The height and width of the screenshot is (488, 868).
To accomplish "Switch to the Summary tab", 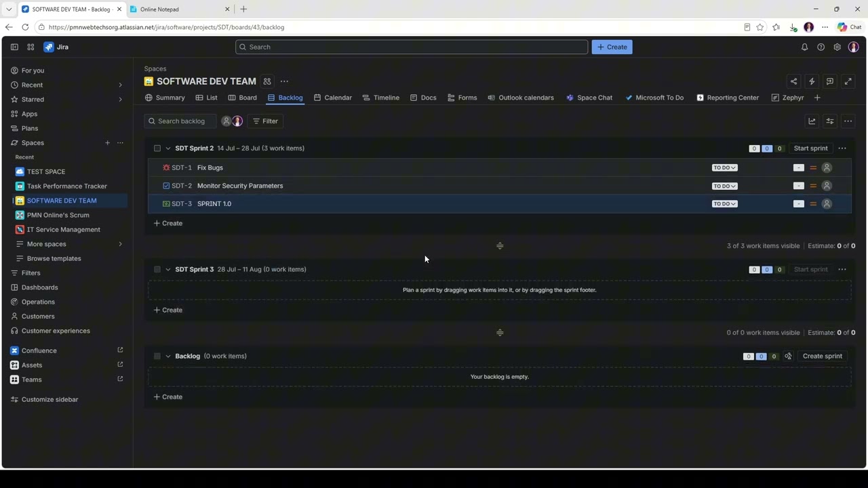I will 165,98.
